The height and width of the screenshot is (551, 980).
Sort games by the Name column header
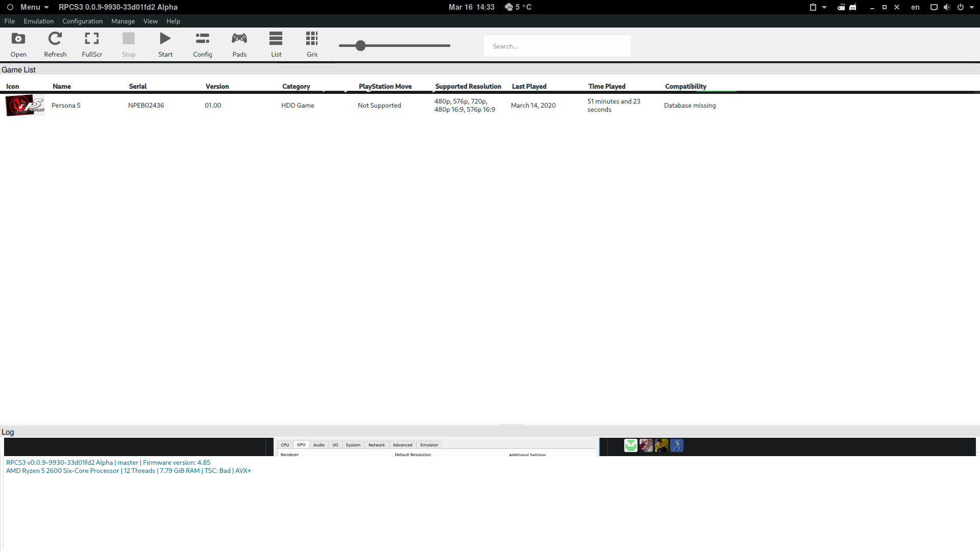coord(62,86)
